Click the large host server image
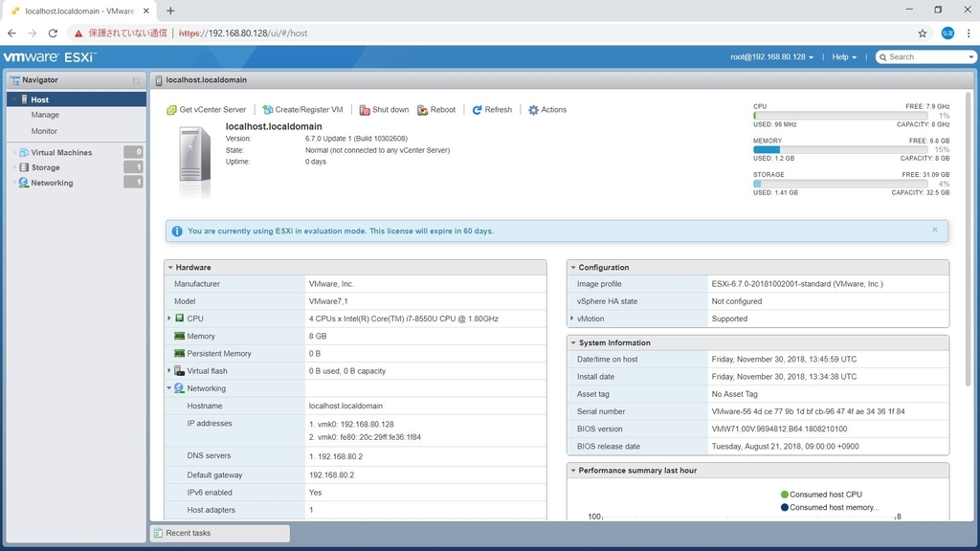980x551 pixels. tap(194, 161)
